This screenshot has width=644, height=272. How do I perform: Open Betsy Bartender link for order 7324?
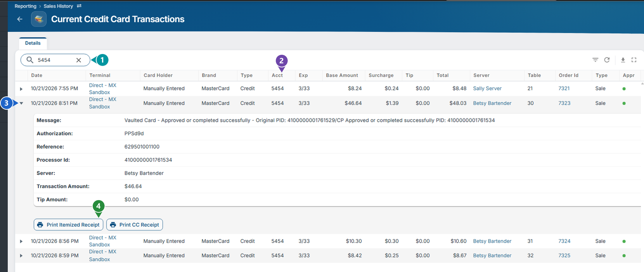[492, 241]
